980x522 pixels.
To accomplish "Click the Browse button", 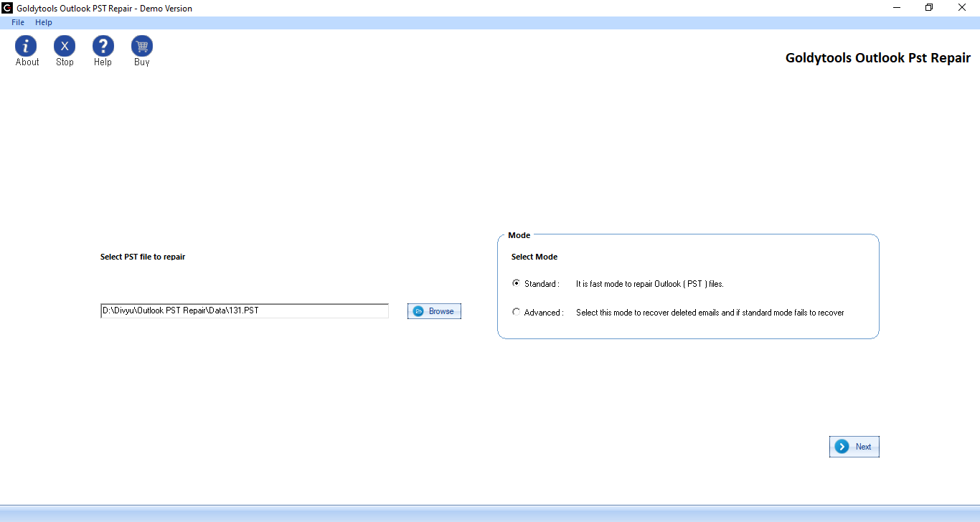I will click(x=434, y=311).
